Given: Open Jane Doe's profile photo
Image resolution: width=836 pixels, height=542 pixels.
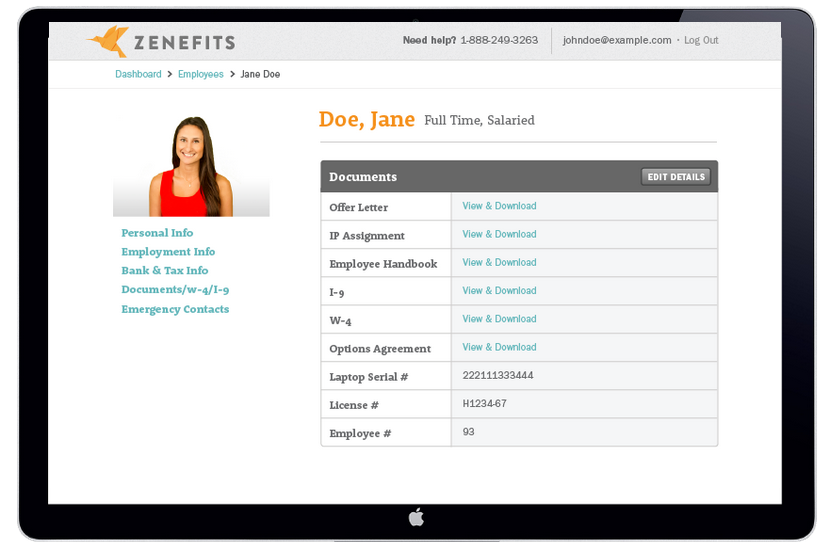Looking at the screenshot, I should 191,166.
